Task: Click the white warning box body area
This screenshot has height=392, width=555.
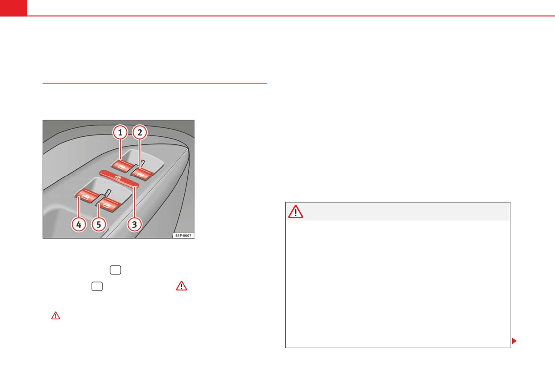Action: pos(398,284)
